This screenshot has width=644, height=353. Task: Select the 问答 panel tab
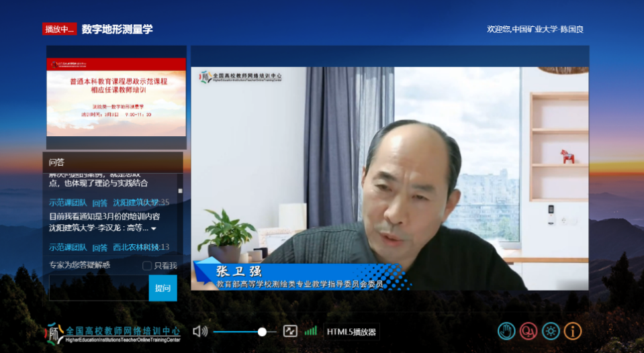click(x=57, y=162)
